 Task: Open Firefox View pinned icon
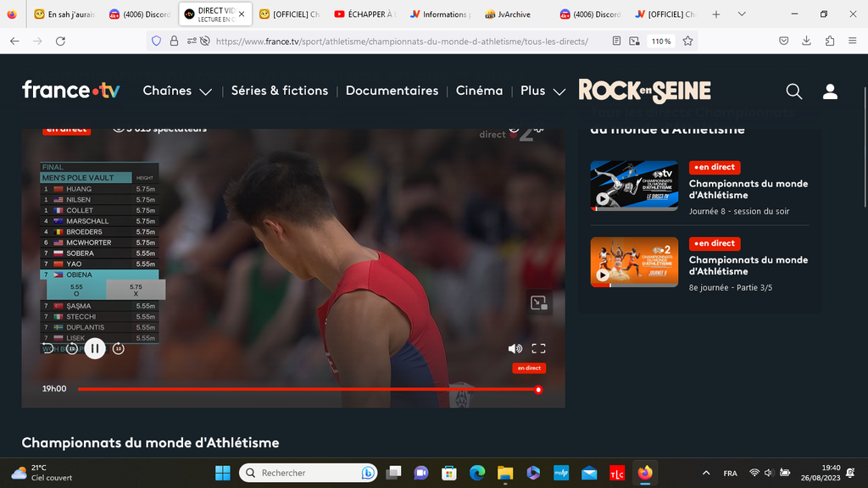coord(12,14)
